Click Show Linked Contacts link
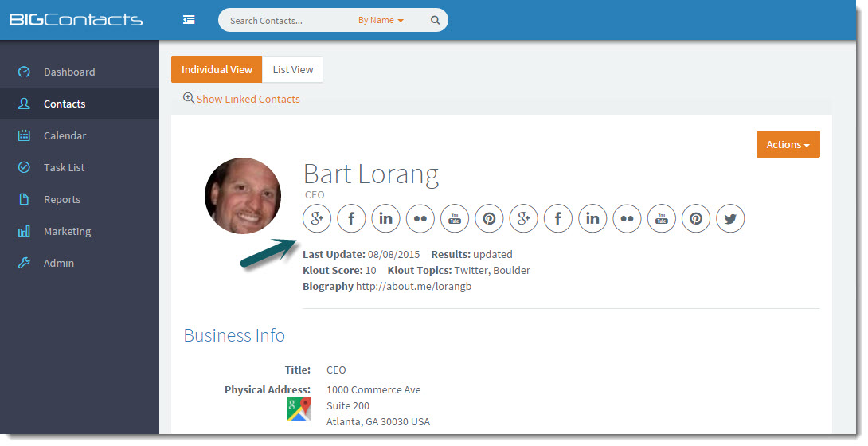This screenshot has width=868, height=446. pos(248,99)
